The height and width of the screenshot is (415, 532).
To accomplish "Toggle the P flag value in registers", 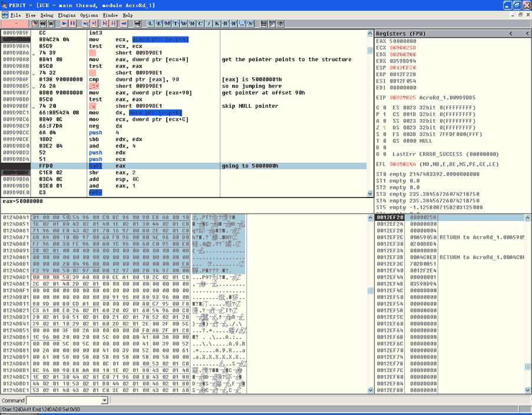I will [x=385, y=114].
